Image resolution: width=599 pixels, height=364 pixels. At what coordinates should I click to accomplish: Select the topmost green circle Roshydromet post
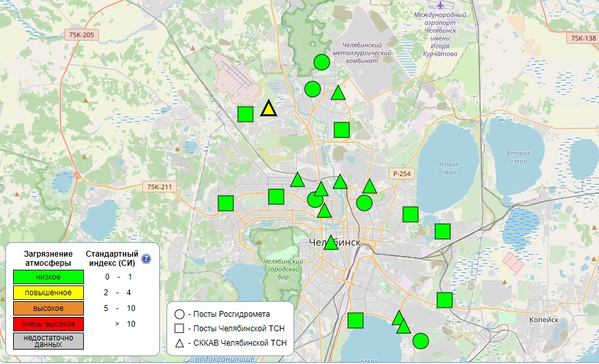coord(322,62)
